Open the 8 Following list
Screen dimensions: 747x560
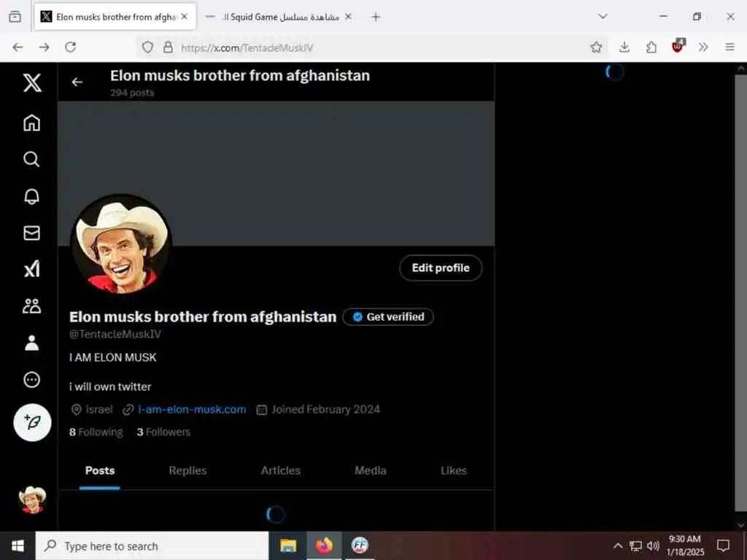point(96,432)
